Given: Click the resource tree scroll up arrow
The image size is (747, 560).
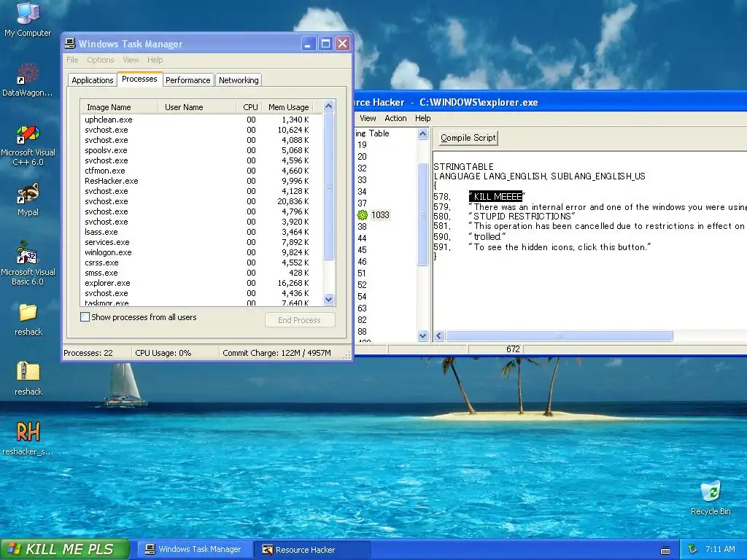Looking at the screenshot, I should click(x=422, y=134).
